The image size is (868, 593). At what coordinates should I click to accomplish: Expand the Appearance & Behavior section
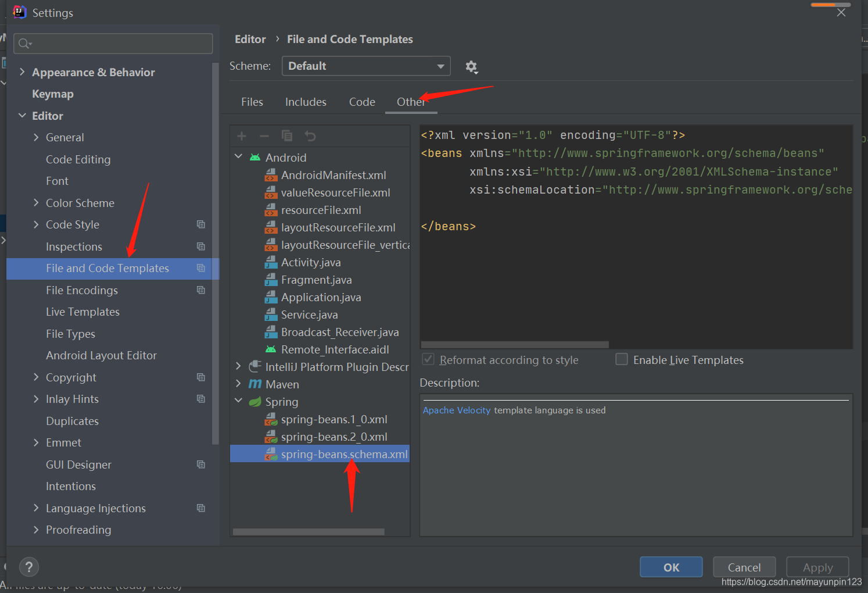point(22,72)
